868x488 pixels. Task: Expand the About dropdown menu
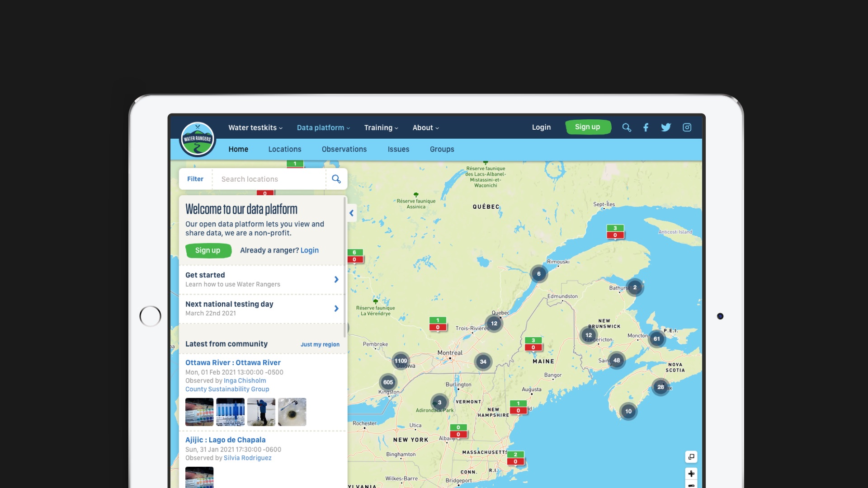pyautogui.click(x=426, y=127)
